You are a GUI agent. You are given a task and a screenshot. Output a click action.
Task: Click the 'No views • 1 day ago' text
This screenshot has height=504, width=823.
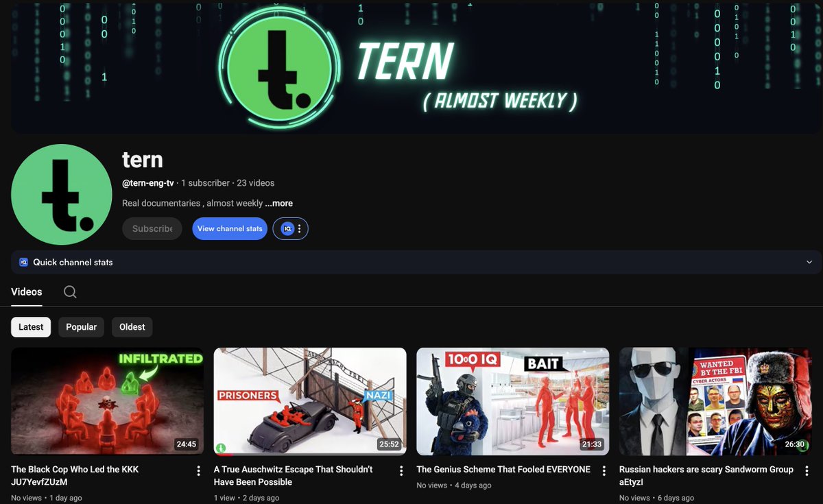point(47,499)
